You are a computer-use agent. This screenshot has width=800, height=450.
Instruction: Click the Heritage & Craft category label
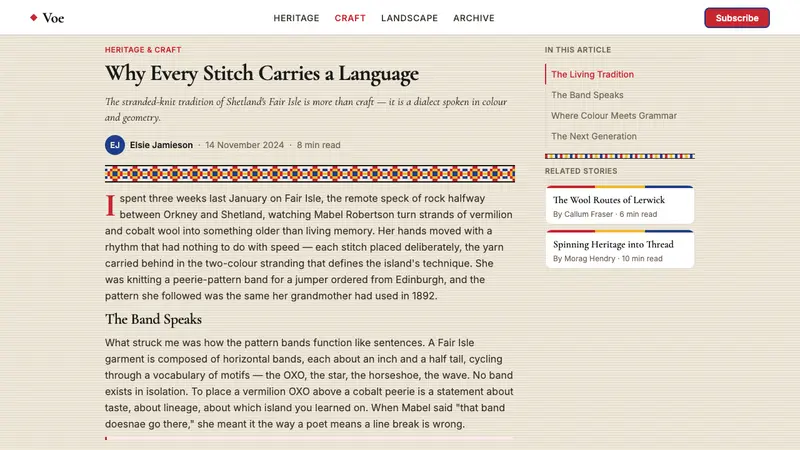coord(143,49)
